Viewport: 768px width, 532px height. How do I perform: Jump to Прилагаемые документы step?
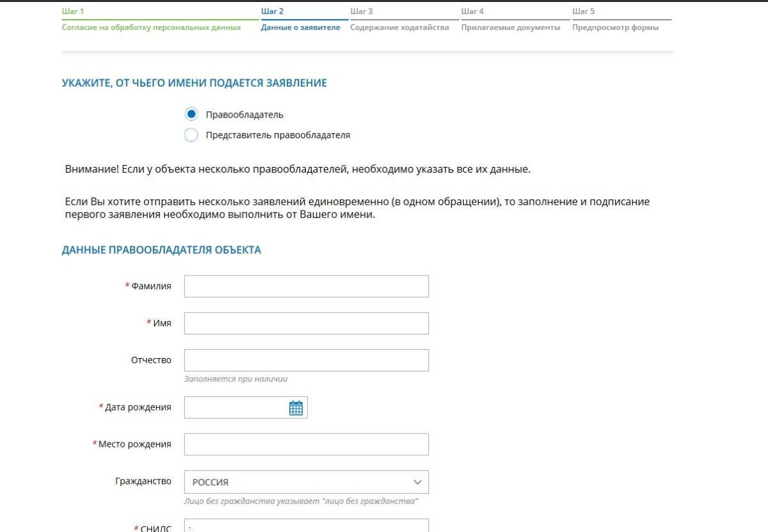tap(510, 27)
